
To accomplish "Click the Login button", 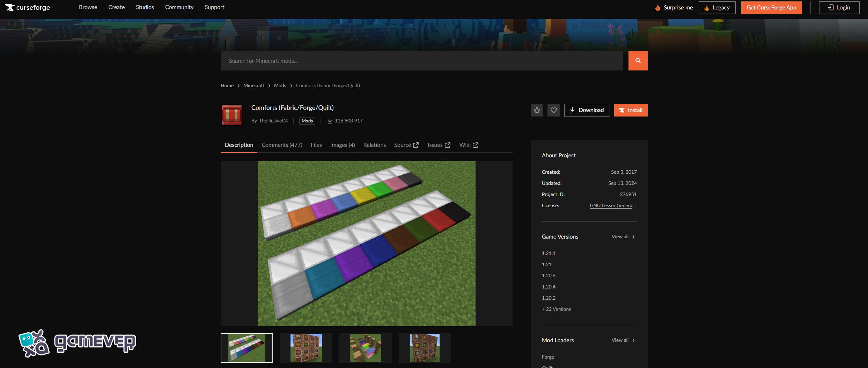I will coord(839,7).
